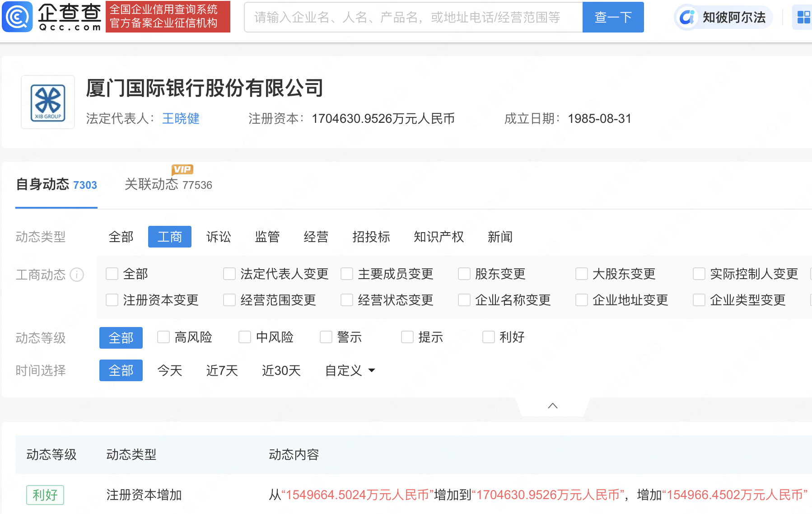This screenshot has height=514, width=812.
Task: Select the 知识产权 dynamic type
Action: point(439,237)
